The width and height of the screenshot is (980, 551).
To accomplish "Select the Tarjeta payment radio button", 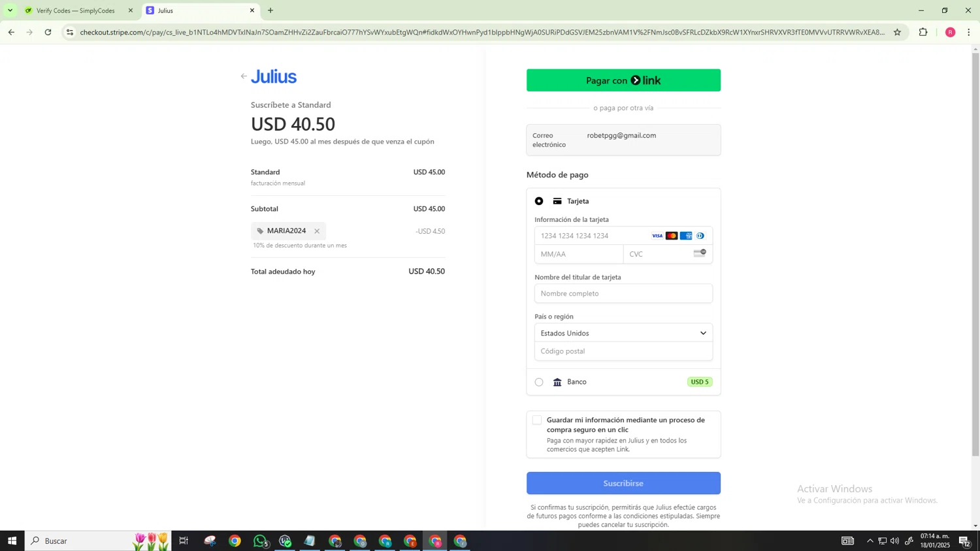I will pos(539,201).
